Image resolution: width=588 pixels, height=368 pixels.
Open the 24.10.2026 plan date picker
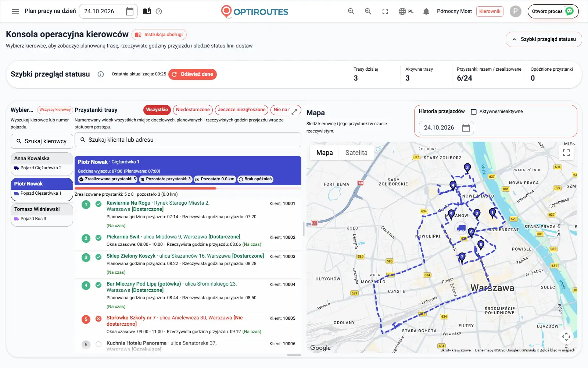[108, 11]
